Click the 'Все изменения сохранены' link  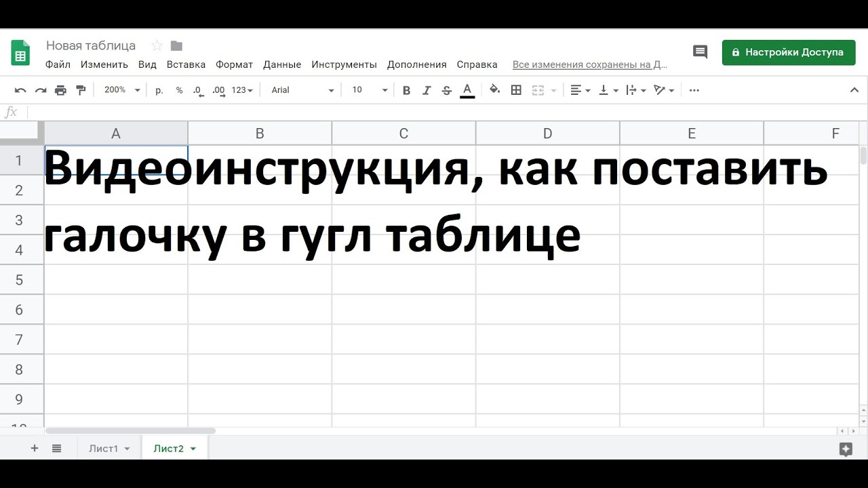[x=590, y=64]
